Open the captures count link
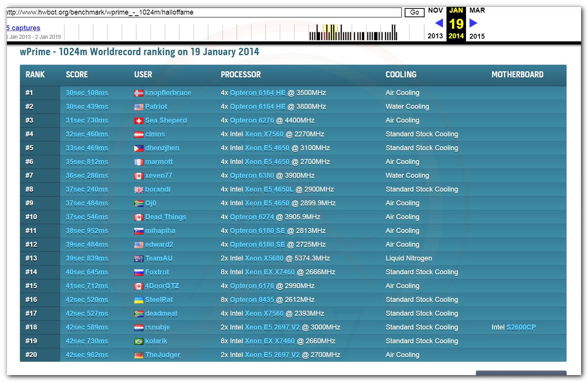 click(23, 28)
